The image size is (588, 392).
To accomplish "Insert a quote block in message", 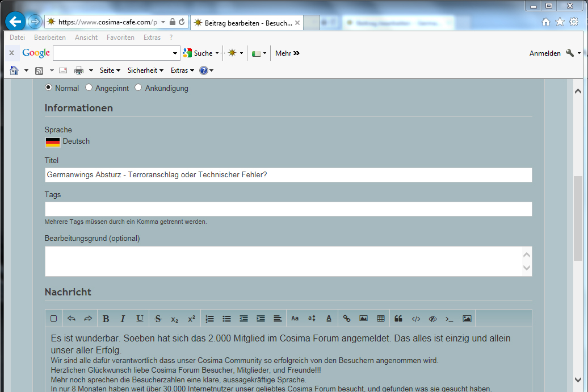I will 398,319.
